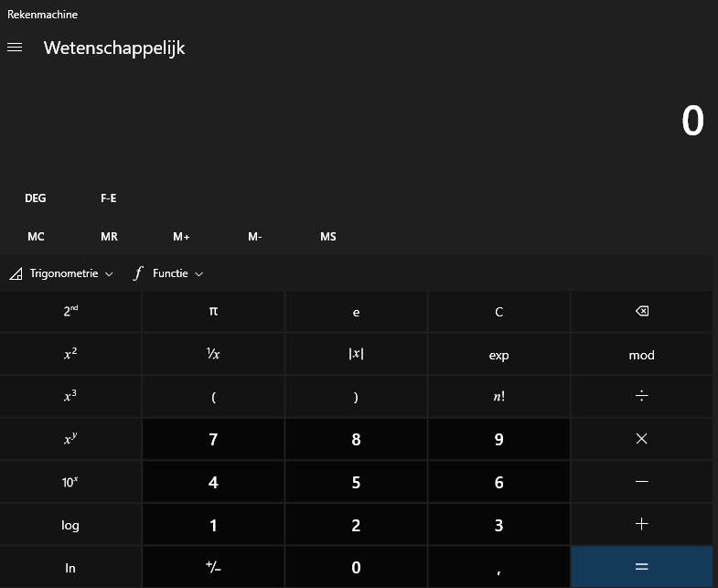The width and height of the screenshot is (718, 588).
Task: Toggle the 2nd function key
Action: [x=70, y=312]
